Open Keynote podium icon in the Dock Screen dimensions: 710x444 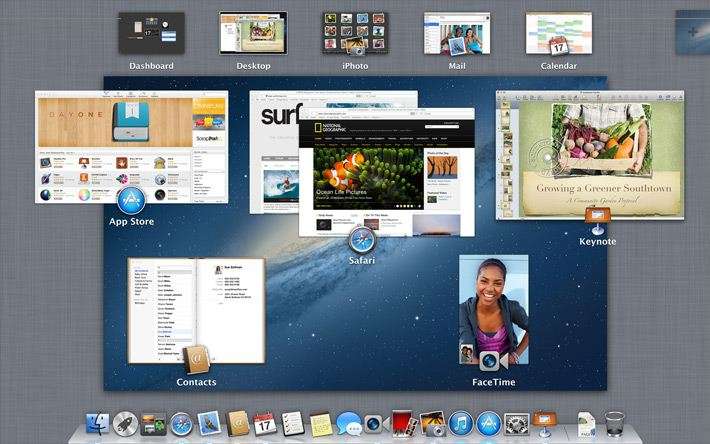click(x=545, y=423)
